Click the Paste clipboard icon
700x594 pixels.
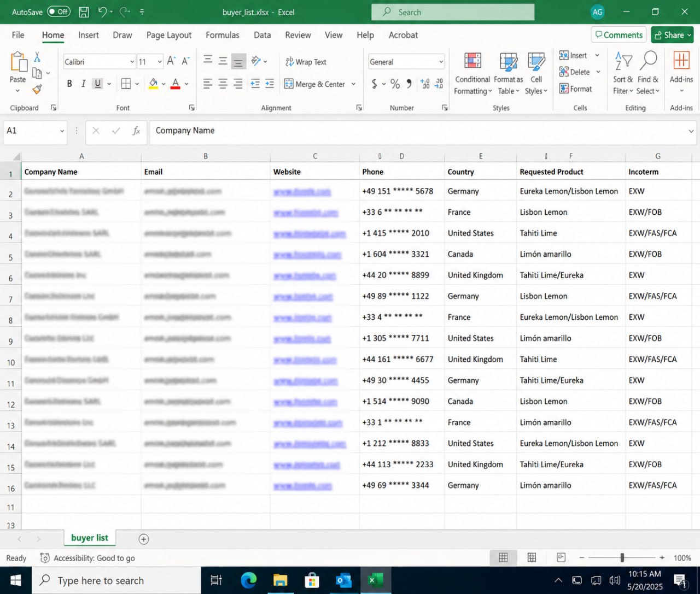click(18, 62)
